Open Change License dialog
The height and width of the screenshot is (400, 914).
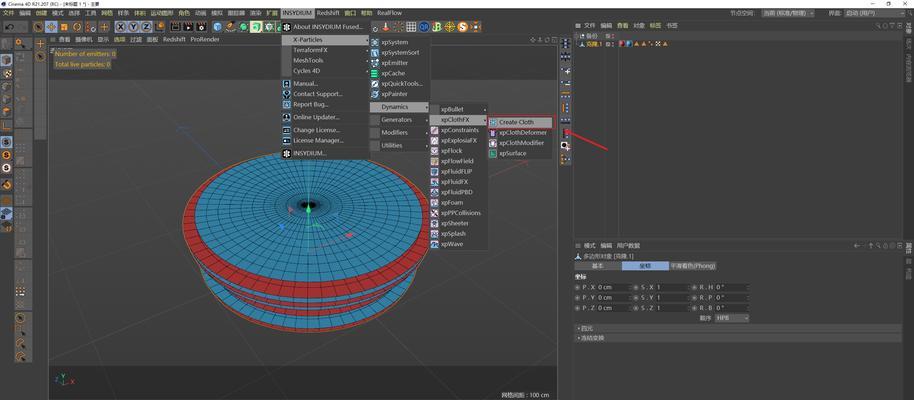325,130
